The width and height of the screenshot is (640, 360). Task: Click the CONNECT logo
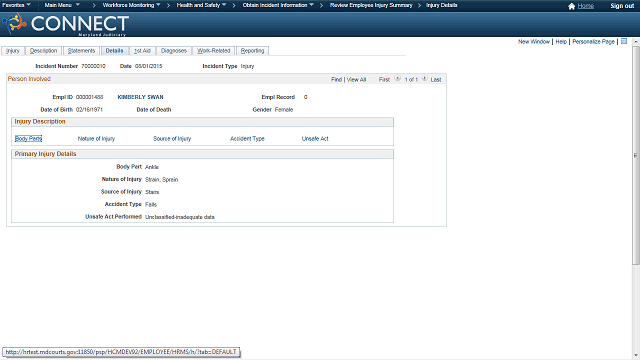(65, 24)
